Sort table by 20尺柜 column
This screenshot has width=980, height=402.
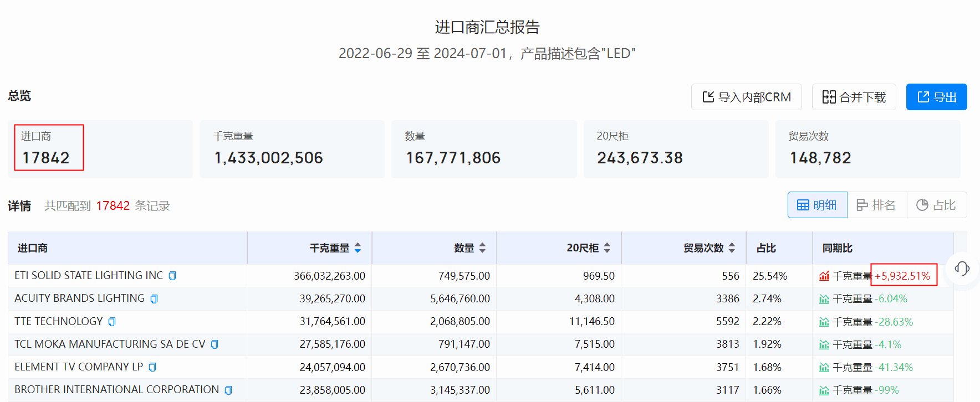tap(607, 248)
